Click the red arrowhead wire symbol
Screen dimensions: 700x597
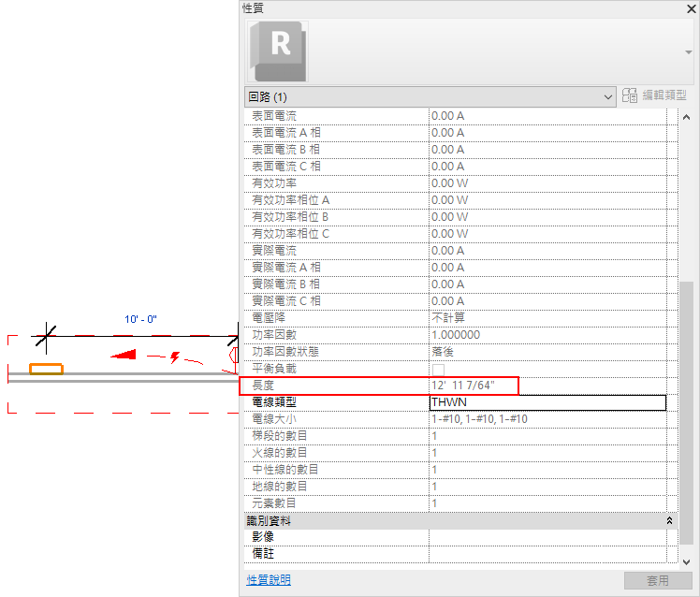click(124, 355)
